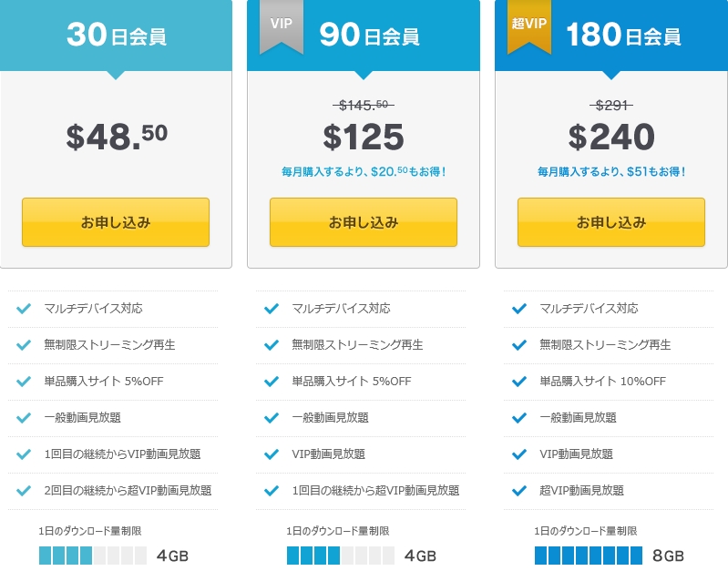Click checkmark beside 超VIP動画見放題 in 180日 plan
The height and width of the screenshot is (571, 728).
(x=519, y=491)
